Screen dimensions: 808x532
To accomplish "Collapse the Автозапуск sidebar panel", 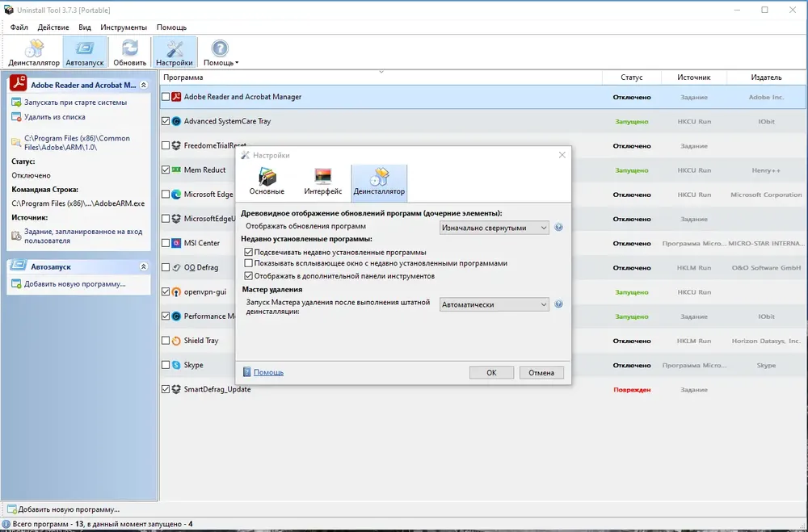I will tap(143, 266).
